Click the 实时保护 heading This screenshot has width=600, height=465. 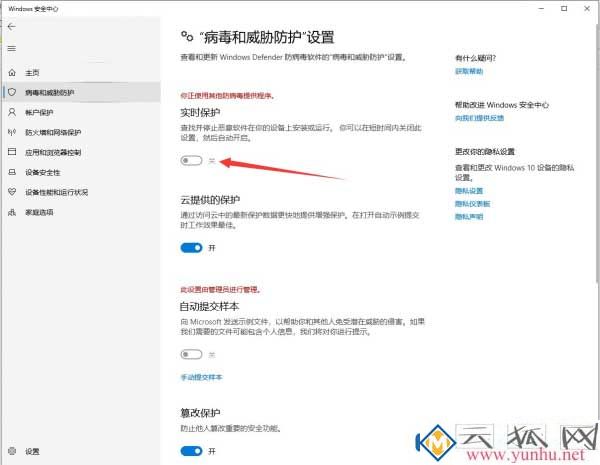[x=200, y=113]
